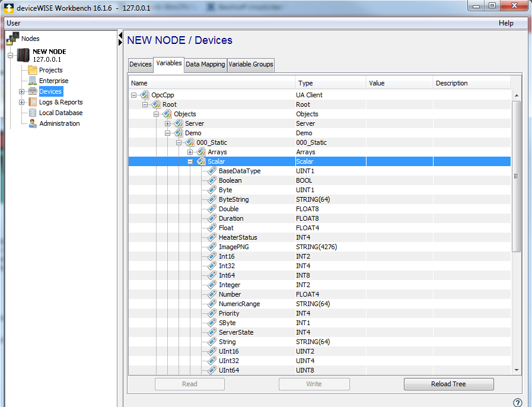Image resolution: width=532 pixels, height=407 pixels.
Task: Switch to the Data Mapping tab
Action: (x=205, y=64)
